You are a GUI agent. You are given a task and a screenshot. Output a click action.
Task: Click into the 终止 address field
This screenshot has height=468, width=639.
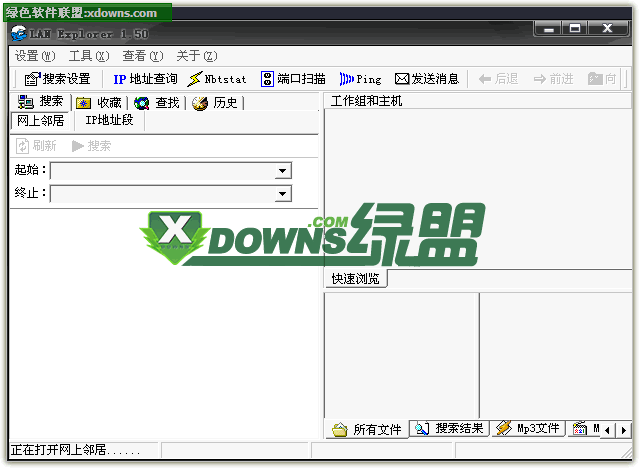pyautogui.click(x=163, y=194)
